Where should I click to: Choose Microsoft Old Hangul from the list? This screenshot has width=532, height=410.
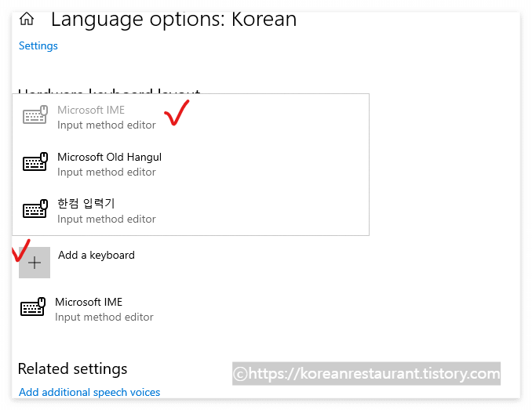(x=191, y=165)
